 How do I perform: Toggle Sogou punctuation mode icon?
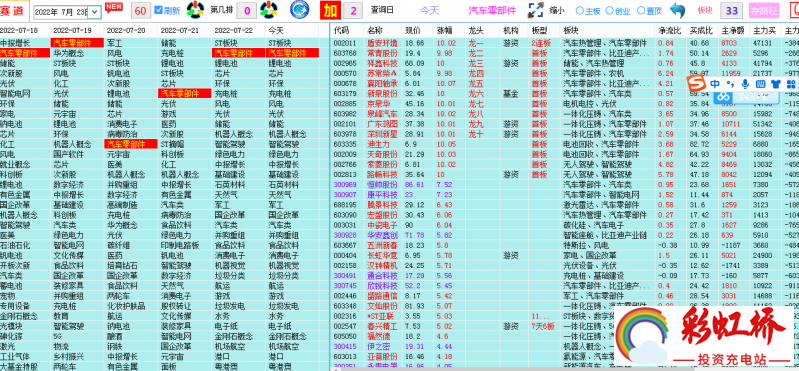(730, 84)
